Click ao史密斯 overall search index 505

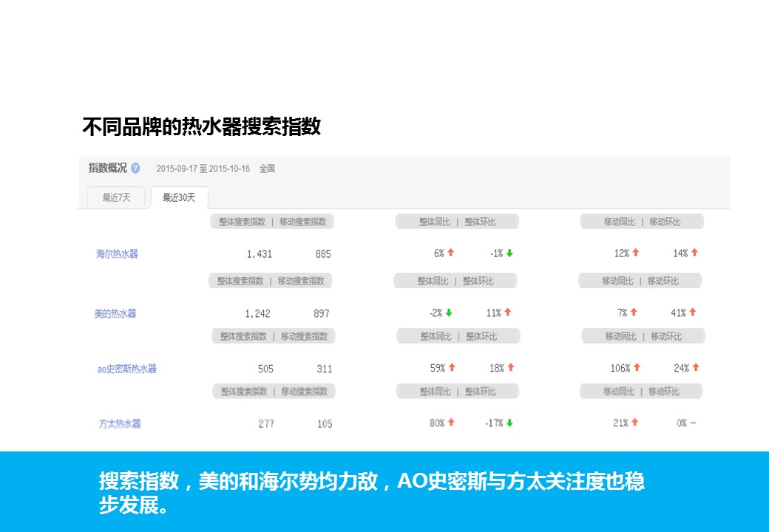pos(265,369)
